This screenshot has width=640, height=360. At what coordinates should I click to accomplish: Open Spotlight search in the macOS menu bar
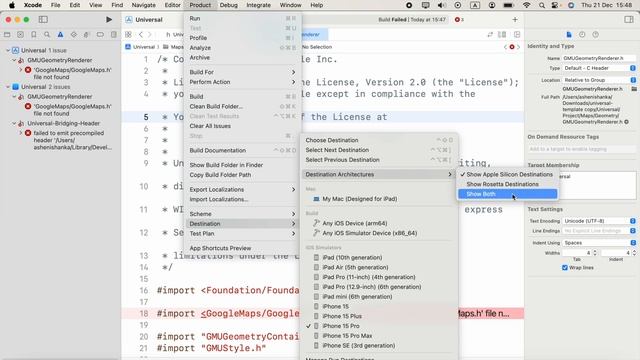pos(541,5)
